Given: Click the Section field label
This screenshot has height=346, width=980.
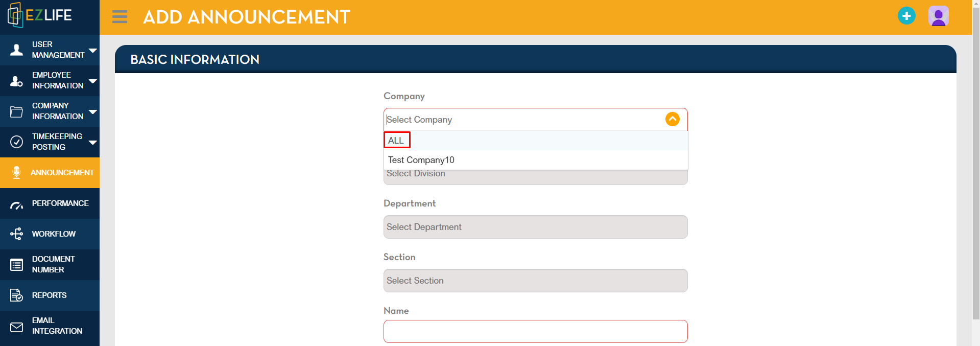Looking at the screenshot, I should pos(399,257).
